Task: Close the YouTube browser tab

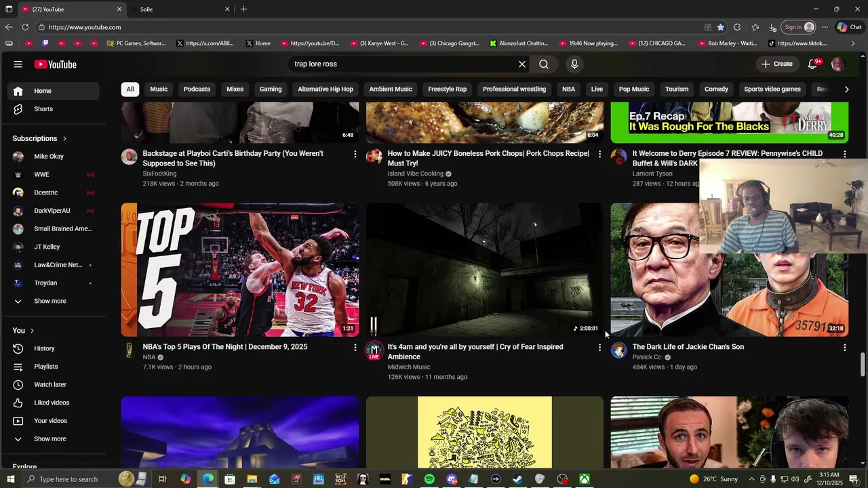Action: (x=119, y=9)
